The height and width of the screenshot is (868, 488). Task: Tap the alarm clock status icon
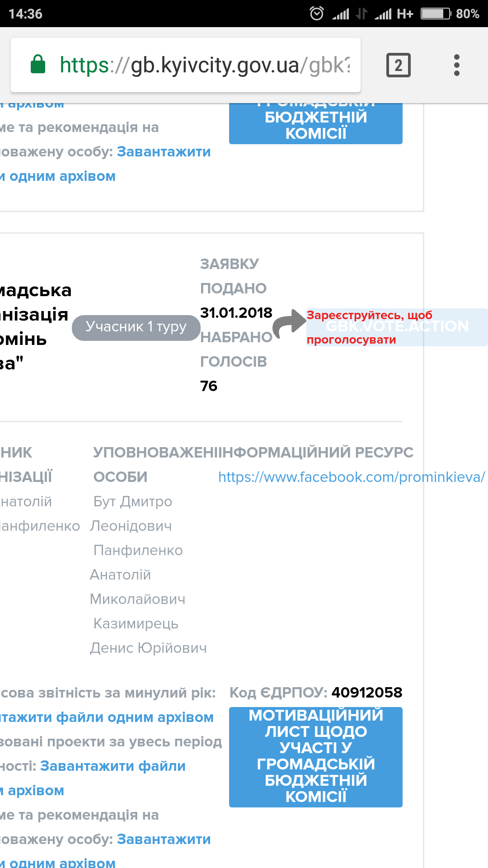(316, 14)
